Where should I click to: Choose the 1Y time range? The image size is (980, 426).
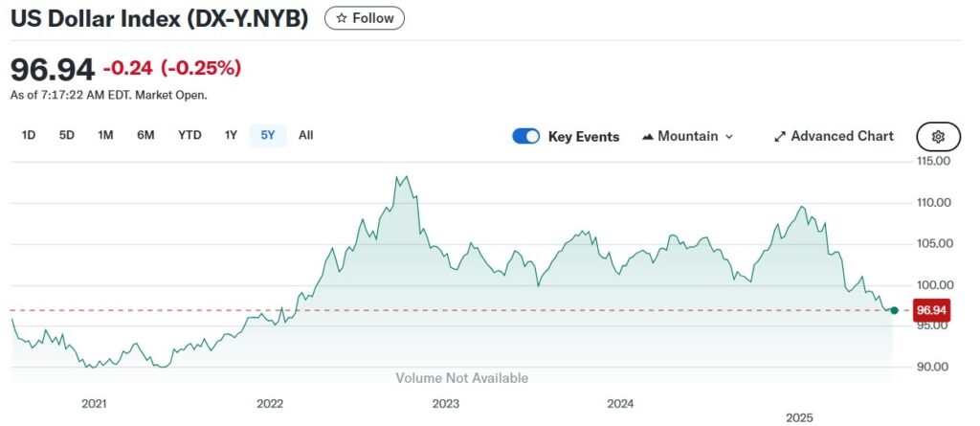231,135
